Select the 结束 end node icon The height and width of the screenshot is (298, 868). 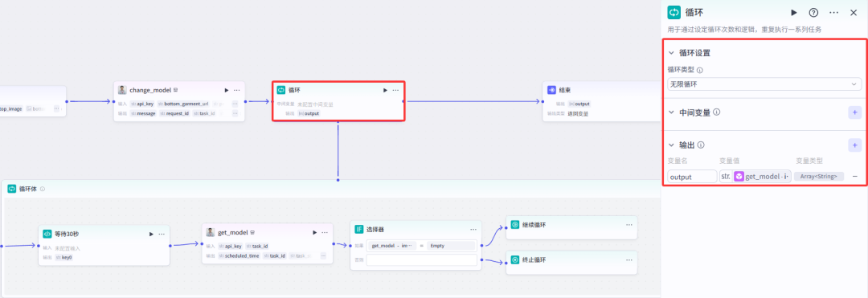tap(551, 90)
